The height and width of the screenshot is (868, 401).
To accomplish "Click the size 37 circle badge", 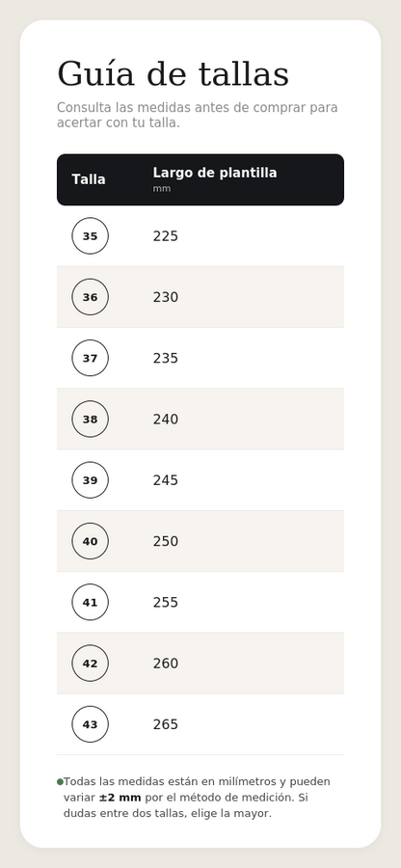I will [x=91, y=358].
